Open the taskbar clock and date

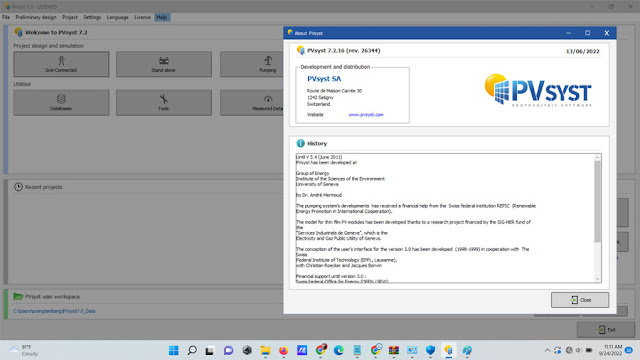click(x=611, y=350)
